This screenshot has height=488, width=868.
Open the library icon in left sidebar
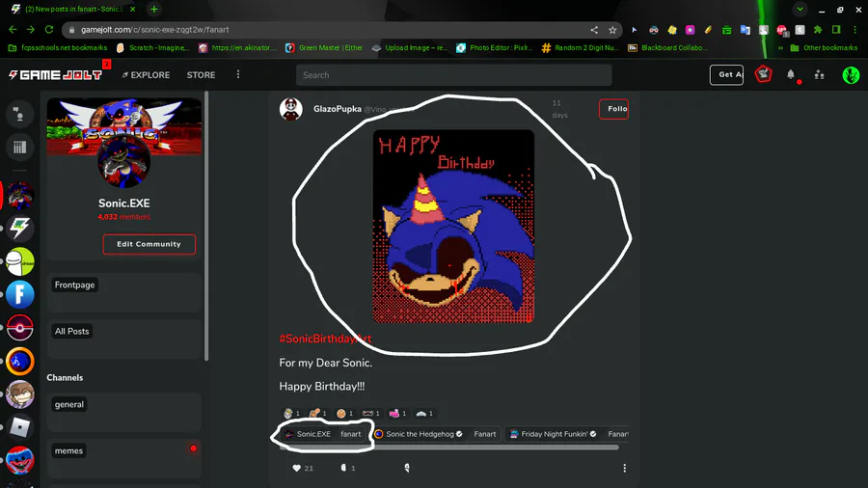tap(19, 147)
